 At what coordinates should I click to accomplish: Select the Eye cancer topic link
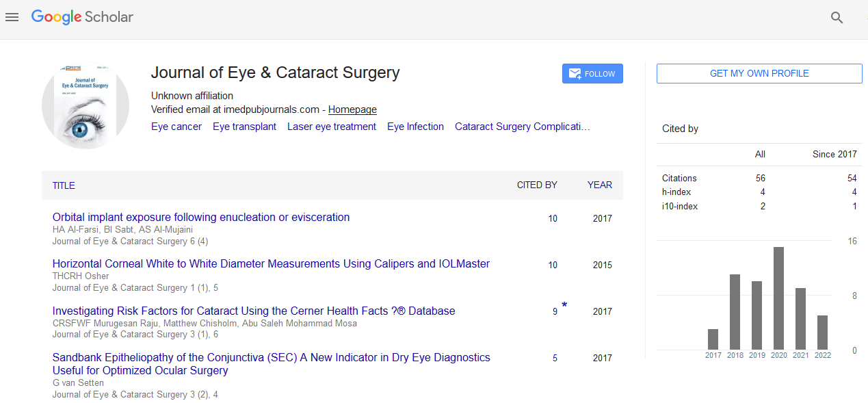[x=176, y=127]
